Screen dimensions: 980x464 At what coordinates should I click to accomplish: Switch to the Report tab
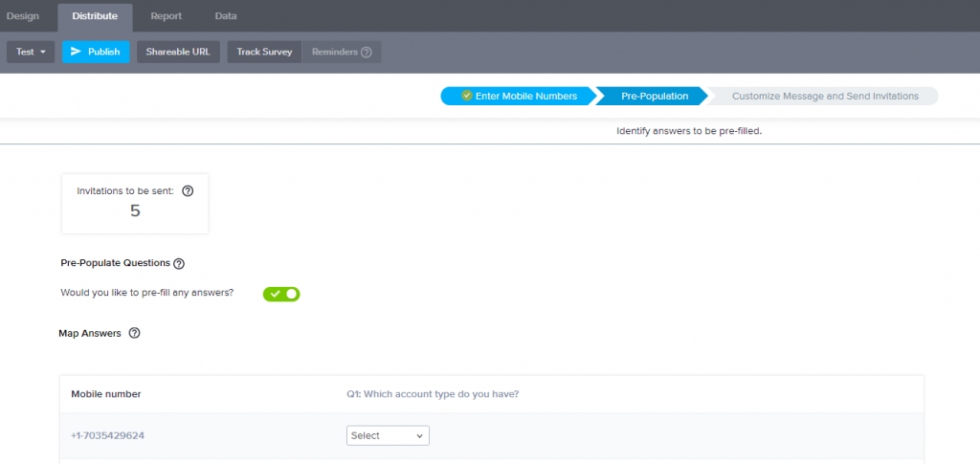(167, 16)
